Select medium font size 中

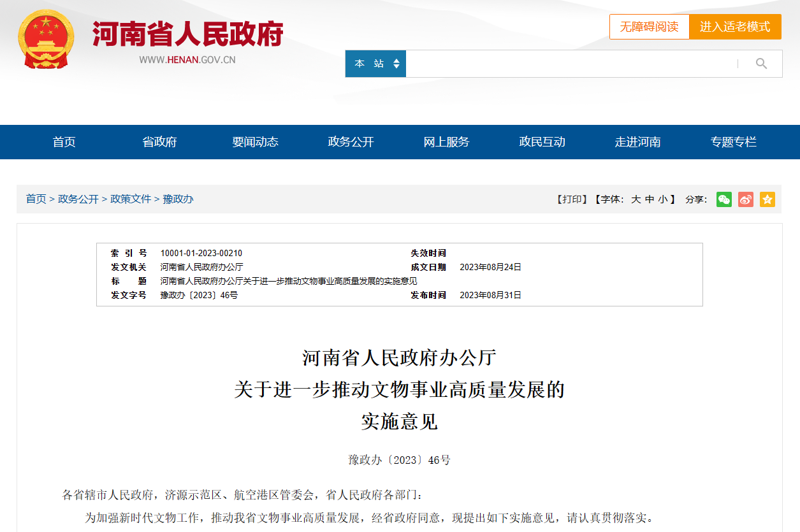point(649,199)
